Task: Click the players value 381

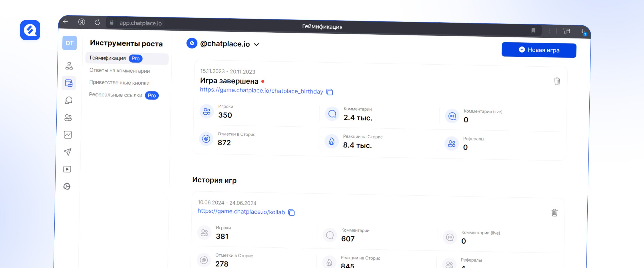Action: (x=222, y=236)
